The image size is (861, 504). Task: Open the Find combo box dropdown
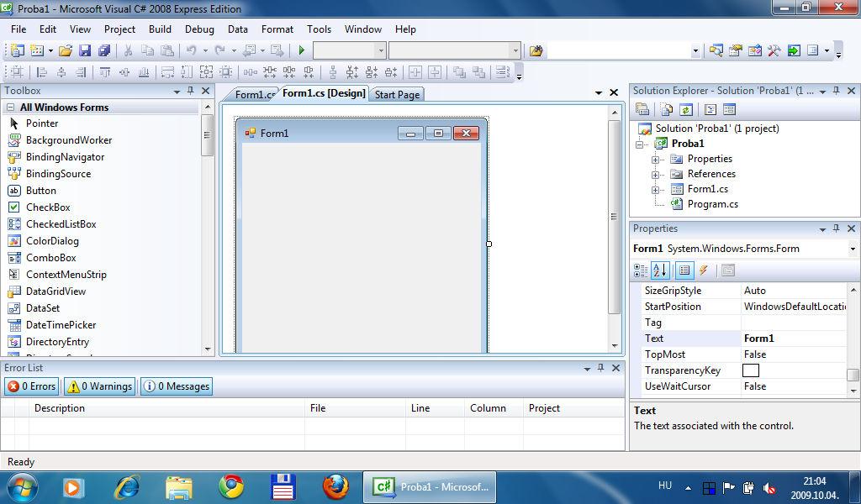(695, 51)
